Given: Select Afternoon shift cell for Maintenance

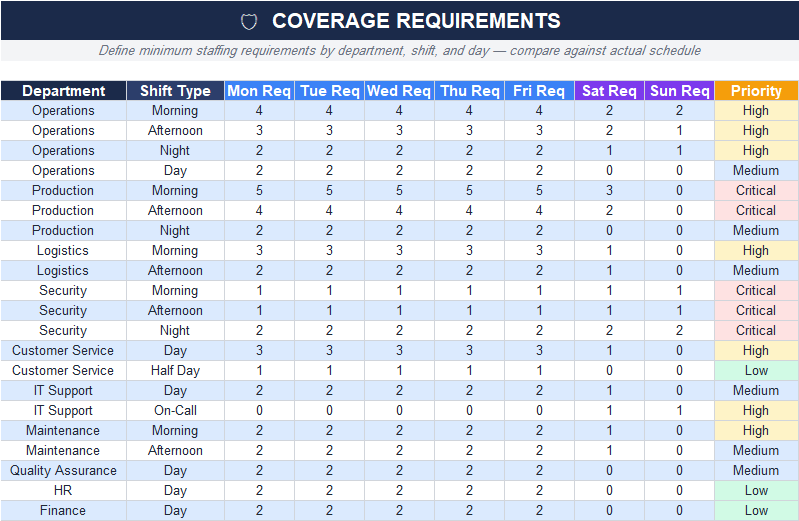Looking at the screenshot, I should pos(175,451).
